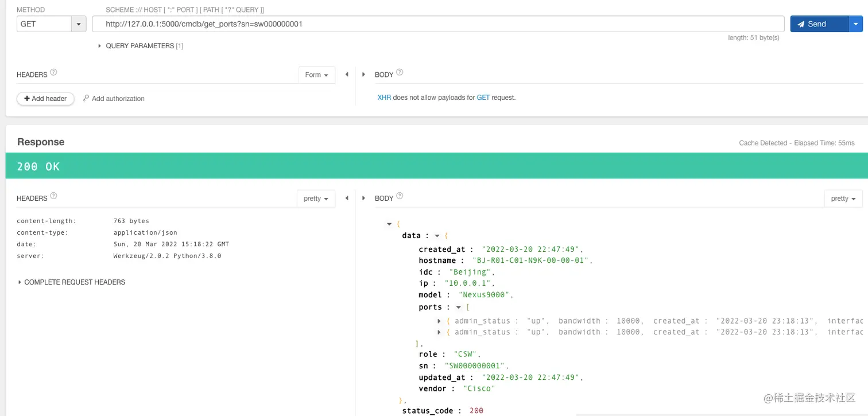
Task: Open the Send button dropdown arrow
Action: pyautogui.click(x=856, y=24)
